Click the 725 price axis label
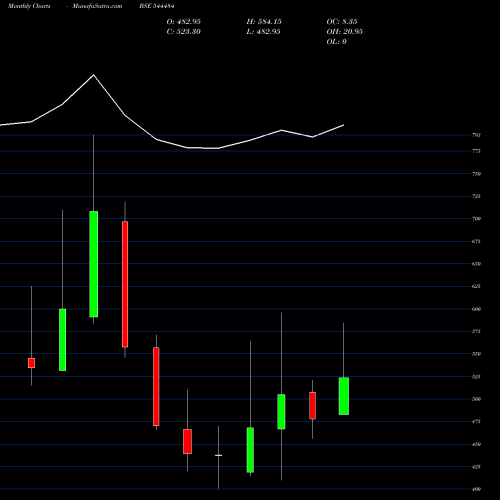500x500 pixels. pyautogui.click(x=476, y=196)
